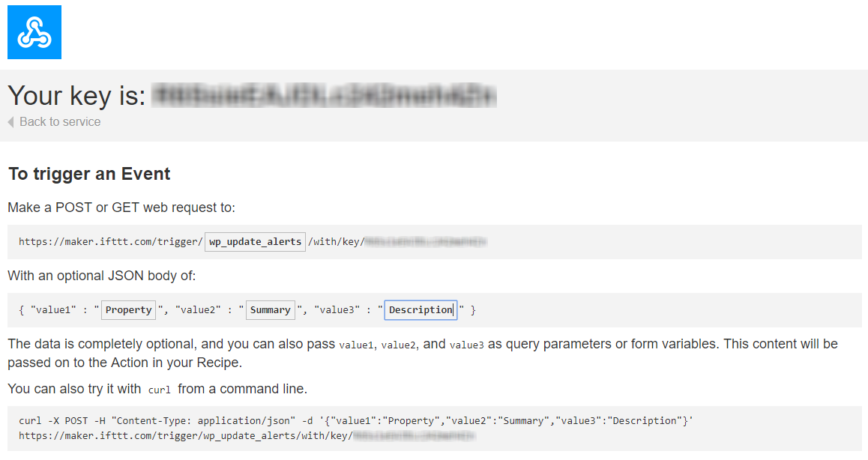Screen dimensions: 868x460
Task: Click into the Property value1 field
Action: point(128,310)
